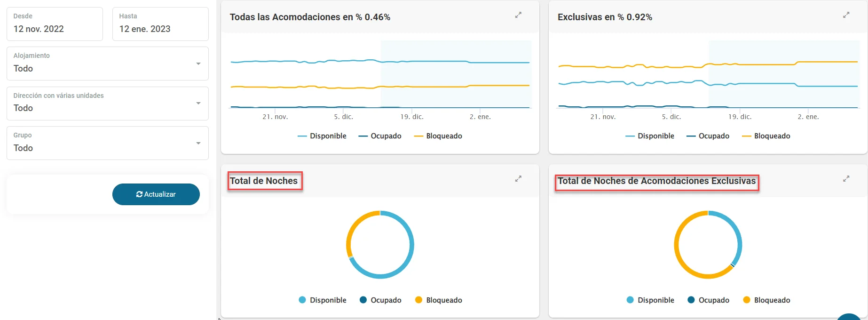Toggle Bloqueado in Exclusivas chart legend

(x=766, y=136)
